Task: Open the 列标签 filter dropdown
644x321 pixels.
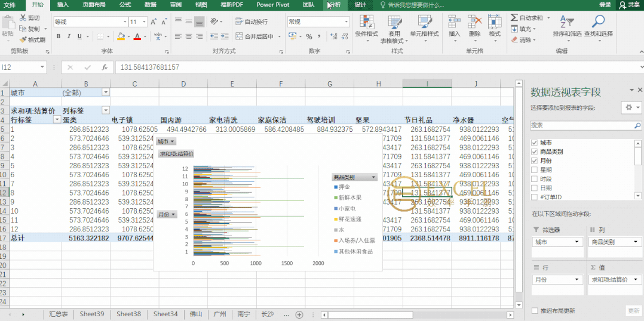Action: click(106, 111)
